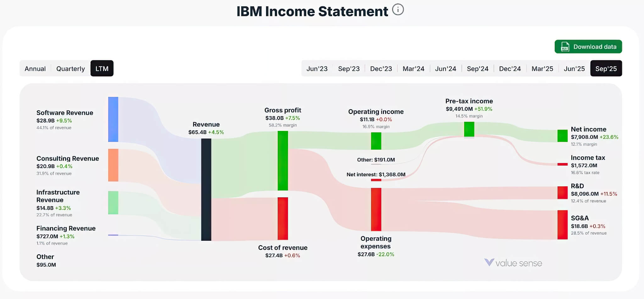Screen dimensions: 644x299
Task: Select the Dec'23 period entry
Action: tap(381, 68)
